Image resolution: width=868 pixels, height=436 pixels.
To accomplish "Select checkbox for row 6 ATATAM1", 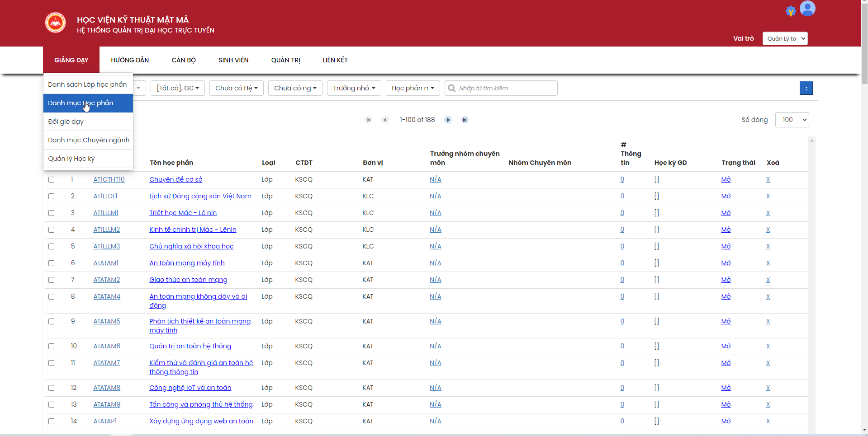I will [x=51, y=263].
